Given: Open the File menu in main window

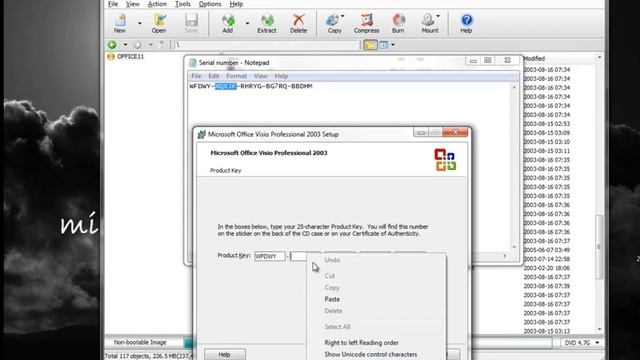Looking at the screenshot, I should point(113,4).
